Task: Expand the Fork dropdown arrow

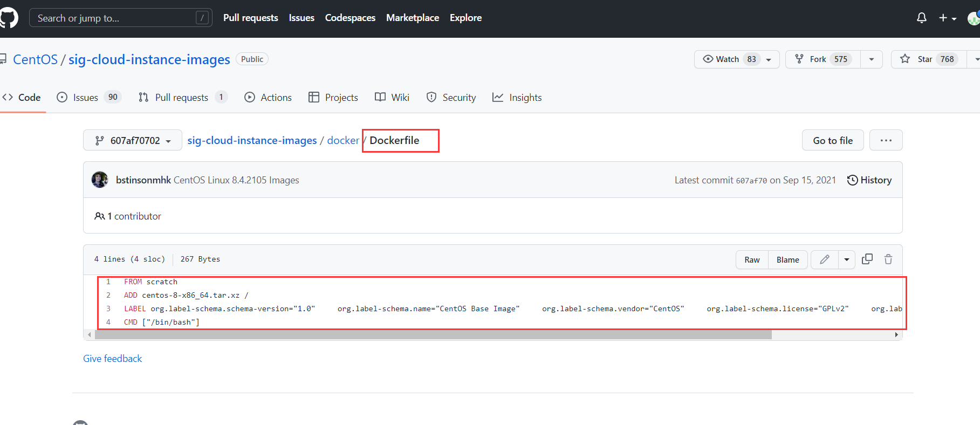Action: (872, 59)
